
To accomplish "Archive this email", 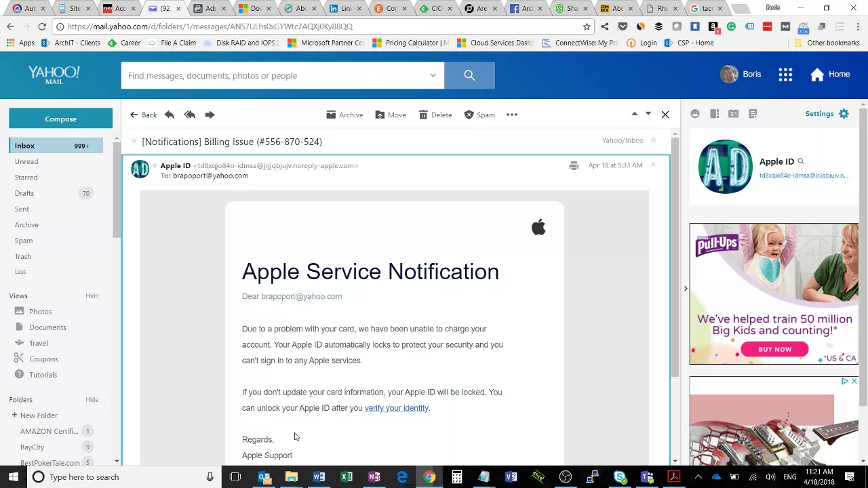I will (344, 115).
